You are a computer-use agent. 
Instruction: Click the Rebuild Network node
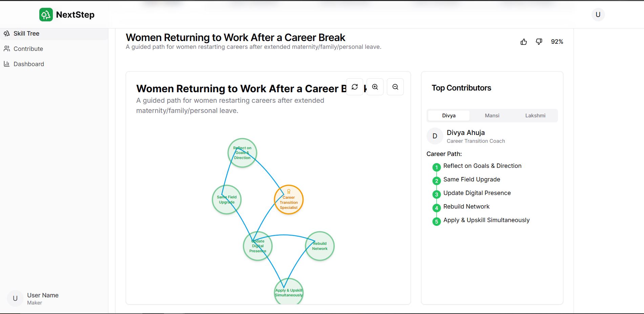[x=320, y=246]
